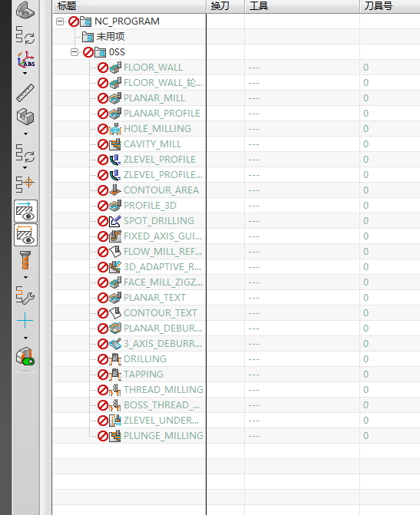Screen dimensions: 420x515
Task: Collapse the 0SS program group
Action: pos(74,52)
